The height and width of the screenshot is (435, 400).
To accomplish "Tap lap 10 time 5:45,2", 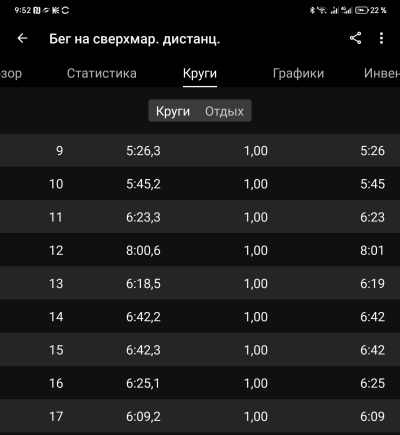I will point(143,184).
